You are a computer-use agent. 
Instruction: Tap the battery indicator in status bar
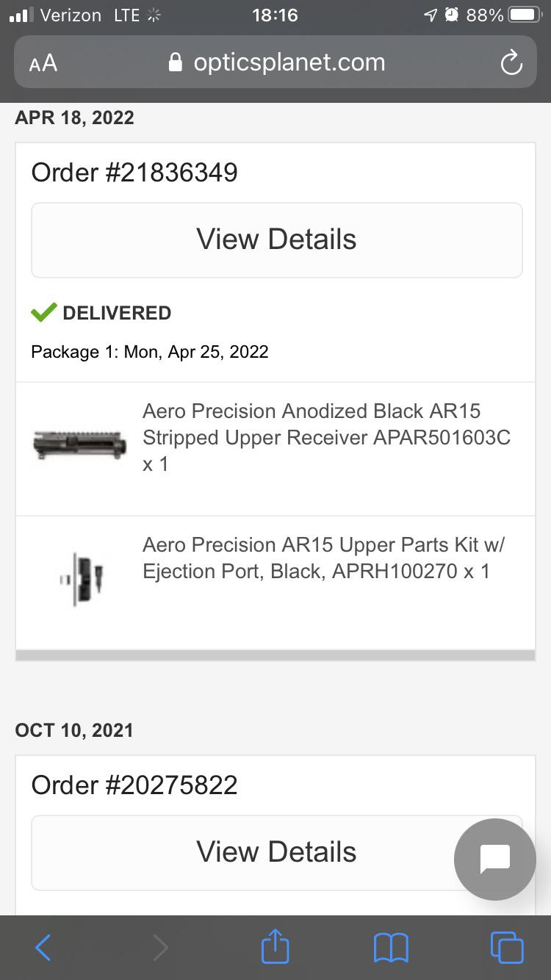pyautogui.click(x=525, y=15)
